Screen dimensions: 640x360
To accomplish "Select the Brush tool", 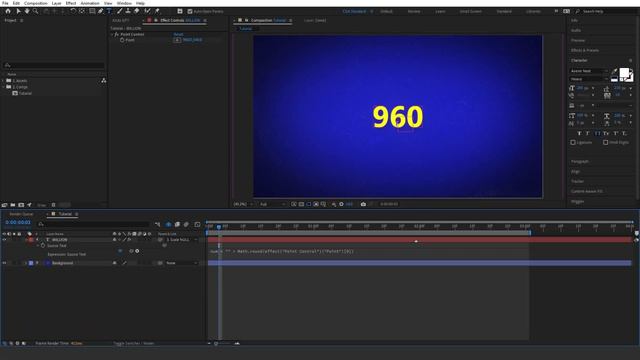I will pos(120,11).
